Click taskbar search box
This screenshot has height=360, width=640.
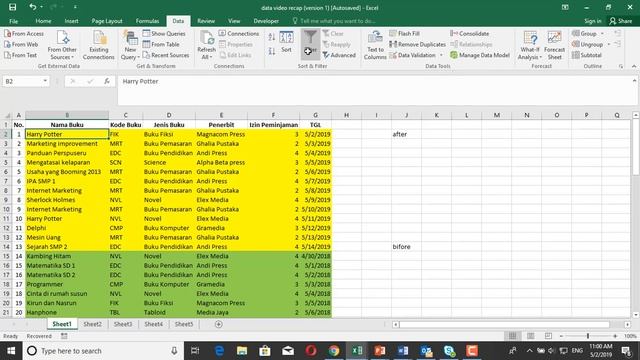coord(103,351)
